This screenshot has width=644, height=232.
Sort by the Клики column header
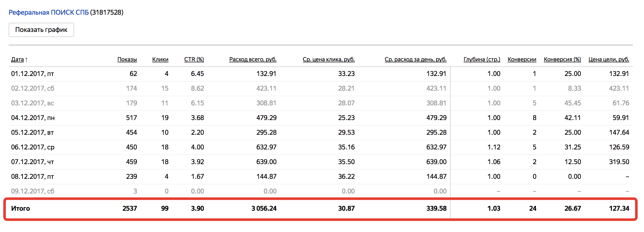160,59
